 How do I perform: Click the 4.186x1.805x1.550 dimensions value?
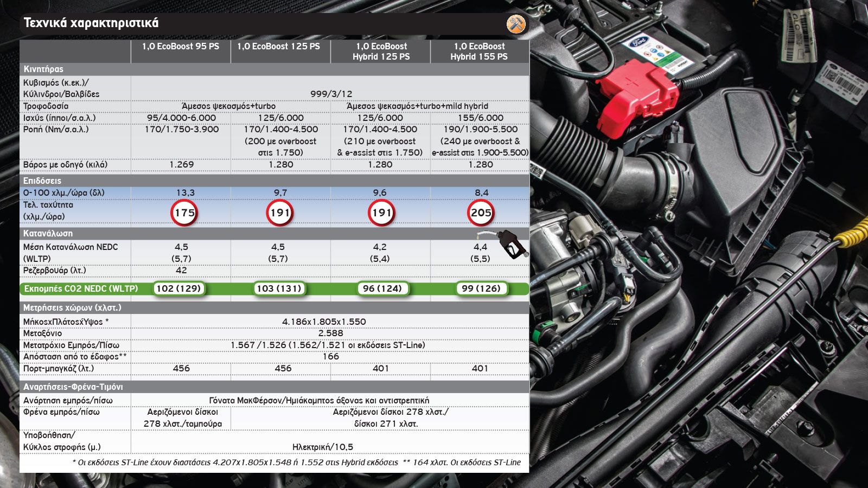[324, 322]
